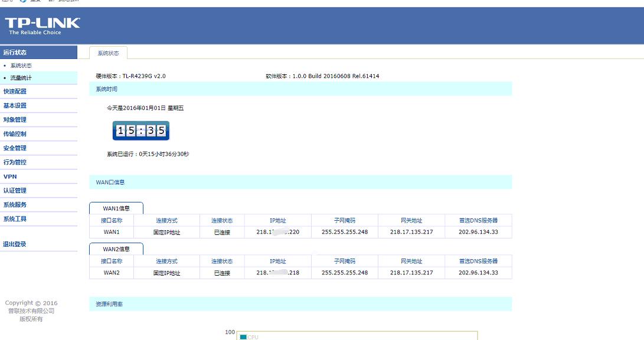Click the TP-LINK logo
The width and height of the screenshot is (644, 340).
(41, 25)
